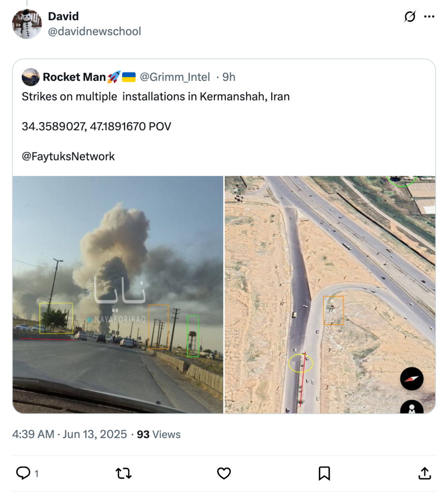Click the 93 Views count

point(159,434)
